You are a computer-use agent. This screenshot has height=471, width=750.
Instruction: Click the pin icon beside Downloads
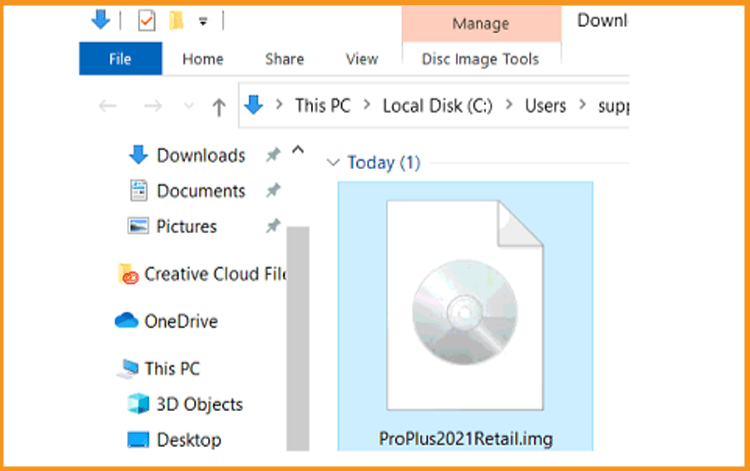pos(273,154)
